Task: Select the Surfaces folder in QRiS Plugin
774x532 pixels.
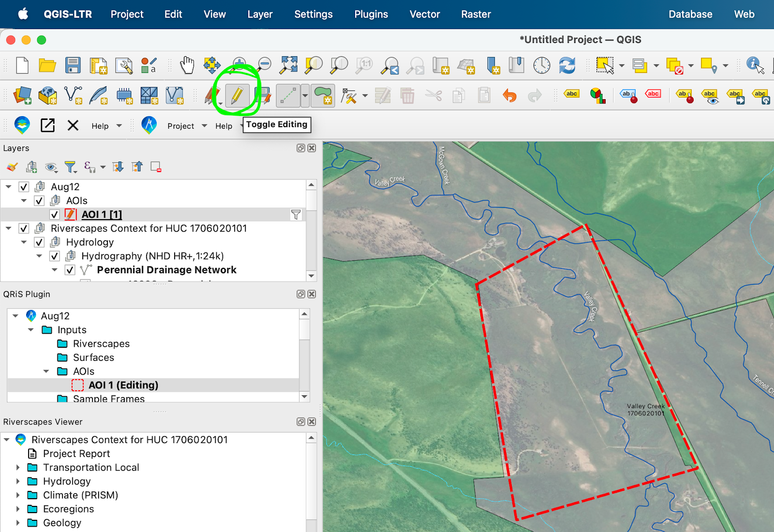Action: (93, 357)
